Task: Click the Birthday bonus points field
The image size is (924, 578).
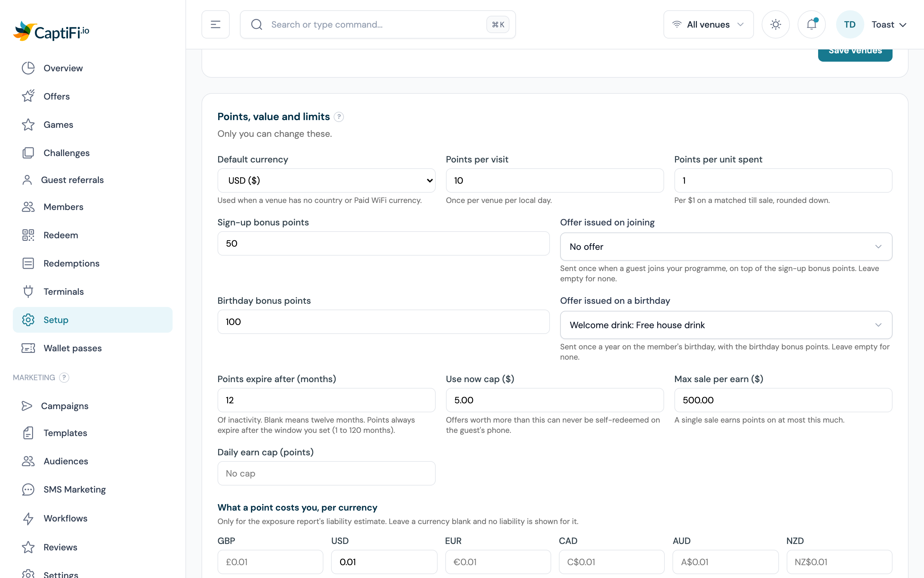Action: click(x=383, y=322)
